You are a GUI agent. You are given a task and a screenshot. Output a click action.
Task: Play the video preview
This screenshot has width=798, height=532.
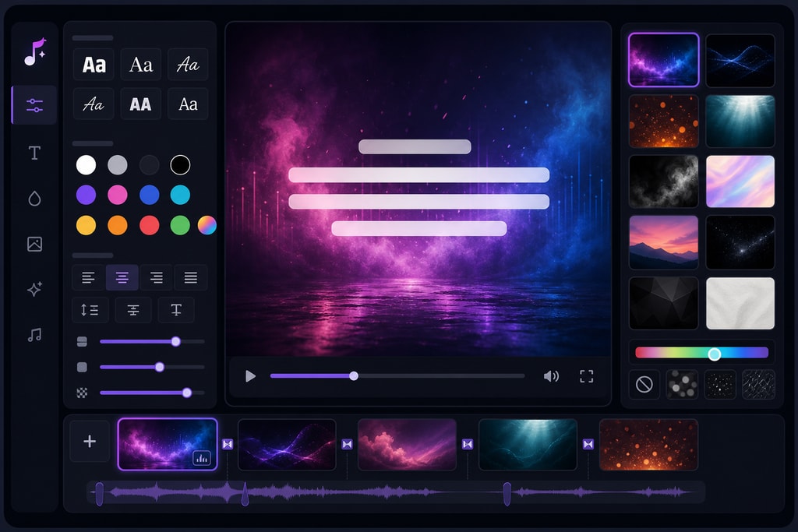[250, 376]
